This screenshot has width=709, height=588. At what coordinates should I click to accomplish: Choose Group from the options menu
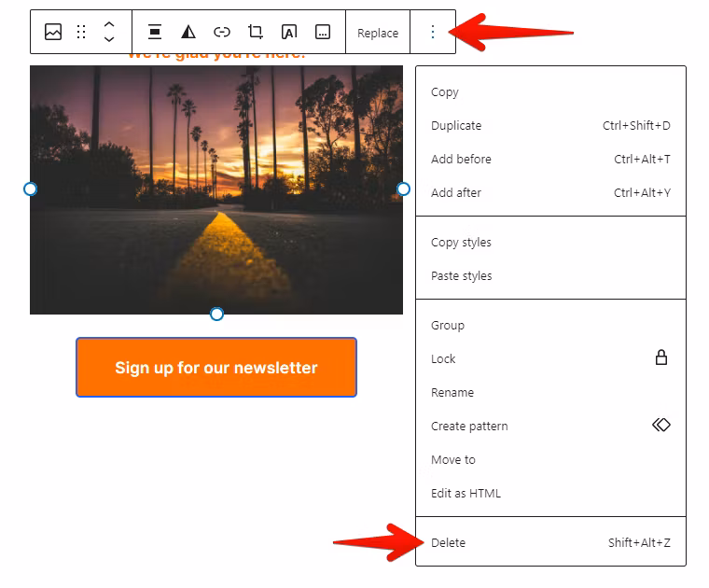coord(550,325)
